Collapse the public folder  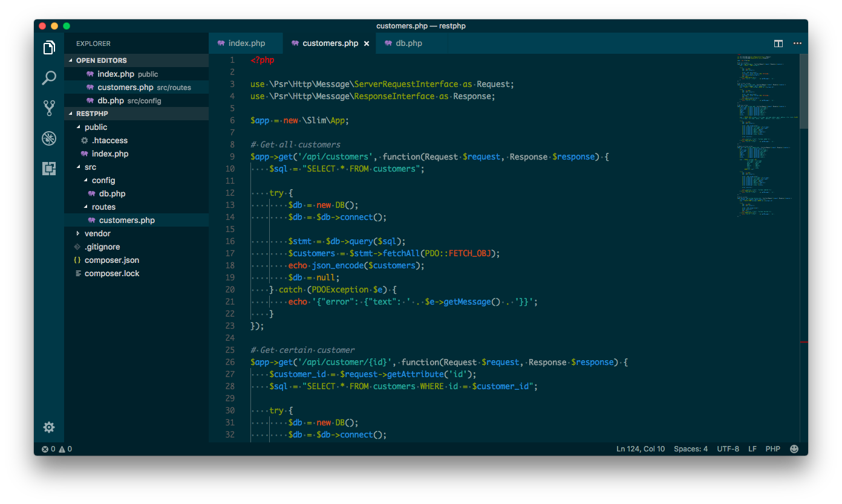(96, 127)
